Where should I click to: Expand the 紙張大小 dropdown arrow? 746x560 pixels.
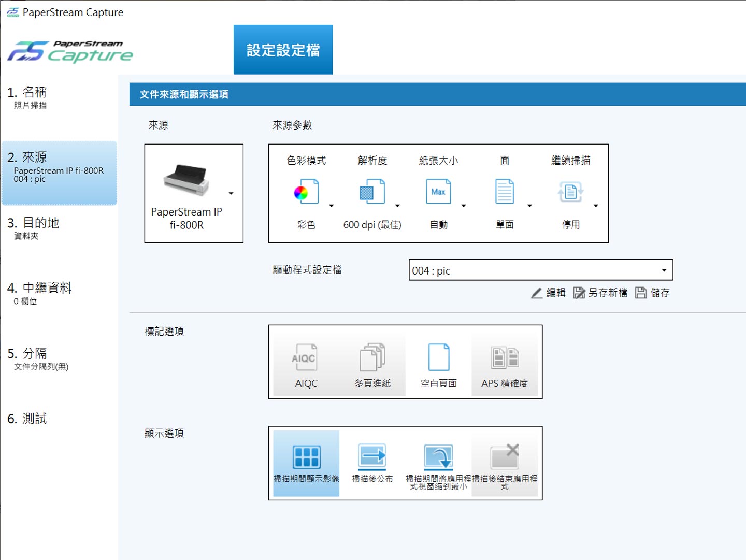pos(464,206)
